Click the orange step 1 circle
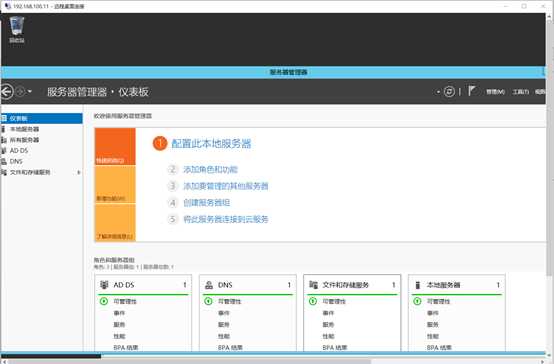The width and height of the screenshot is (554, 364). [160, 143]
